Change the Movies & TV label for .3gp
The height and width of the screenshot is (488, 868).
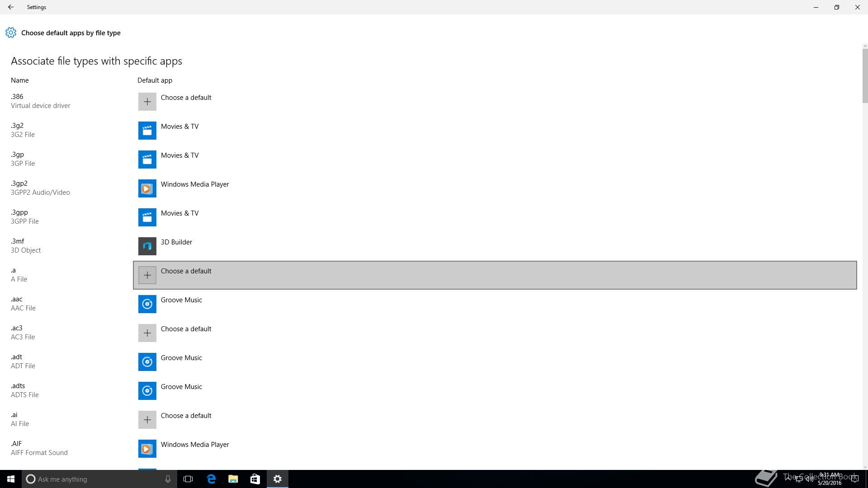[179, 155]
